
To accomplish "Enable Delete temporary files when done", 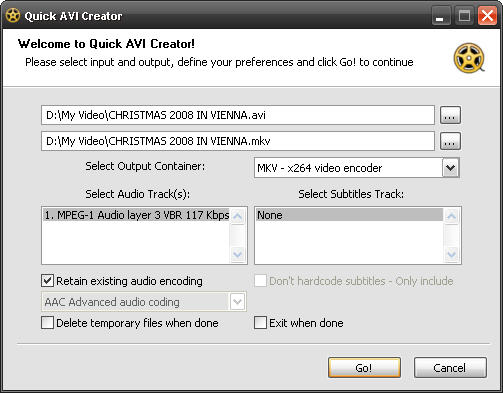I will [47, 323].
